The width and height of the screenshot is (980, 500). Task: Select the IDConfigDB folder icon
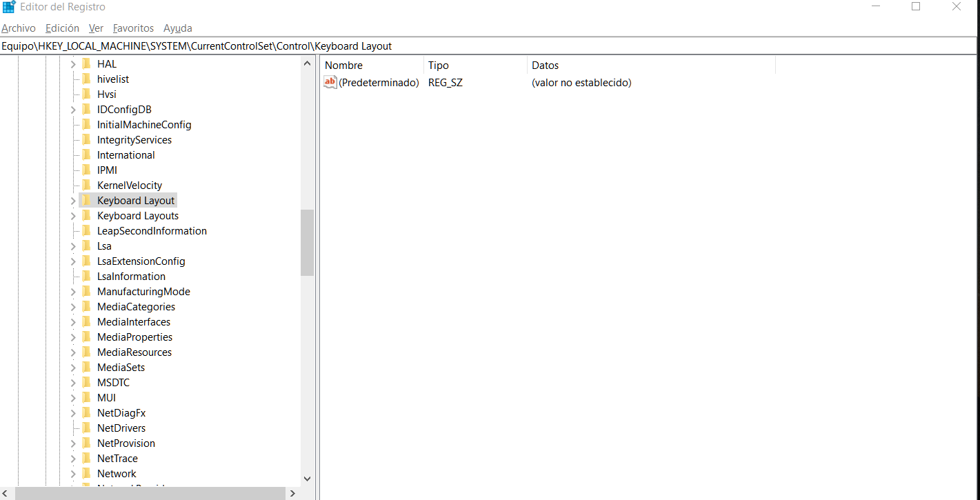pos(86,110)
